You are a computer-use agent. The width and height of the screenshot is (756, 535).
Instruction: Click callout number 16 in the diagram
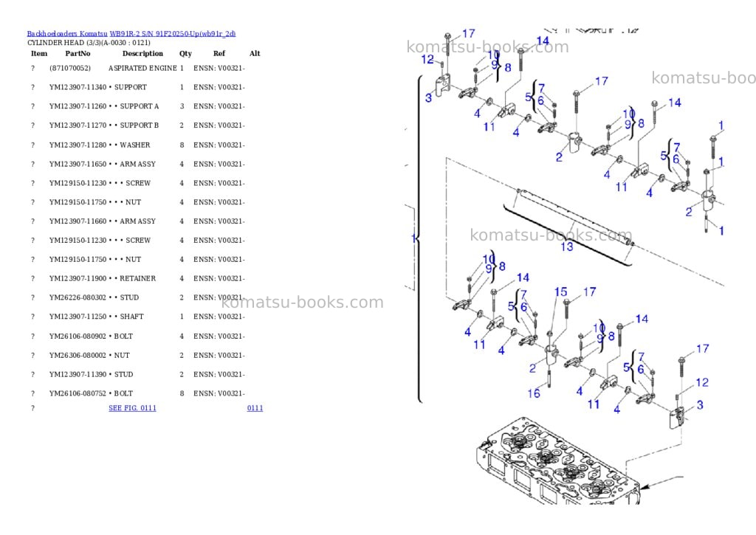pos(534,394)
